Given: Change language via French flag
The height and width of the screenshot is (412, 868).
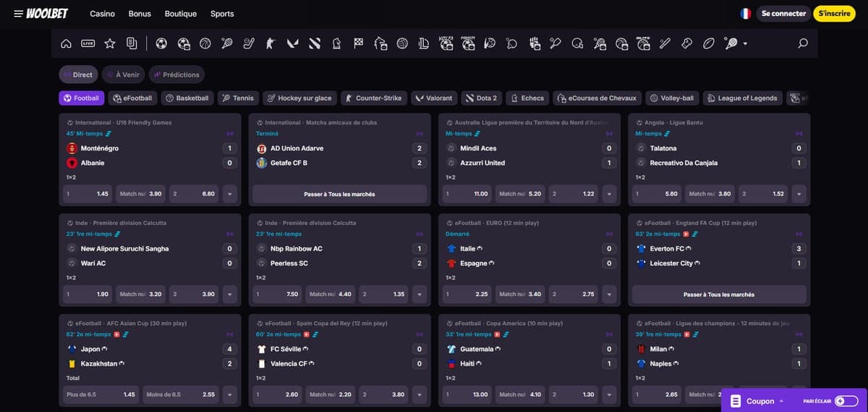Looking at the screenshot, I should [x=746, y=14].
